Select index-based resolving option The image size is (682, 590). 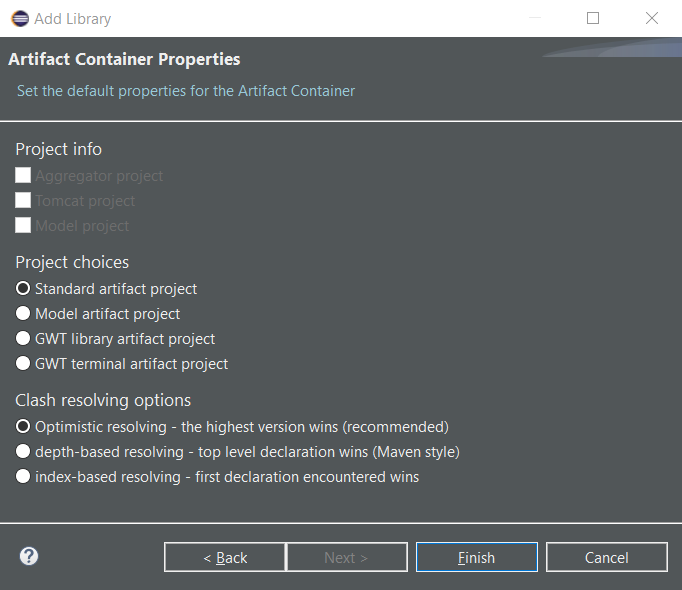[x=23, y=477]
